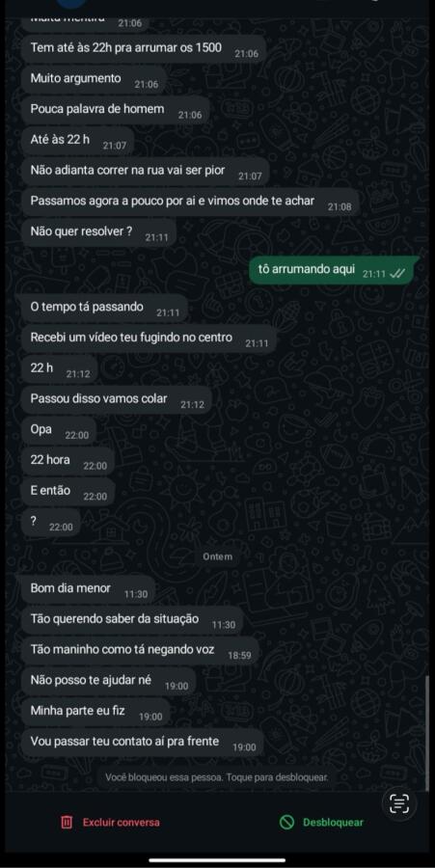Select the 'tô arrumando aqui' sent message
435x868 pixels.
[332, 271]
